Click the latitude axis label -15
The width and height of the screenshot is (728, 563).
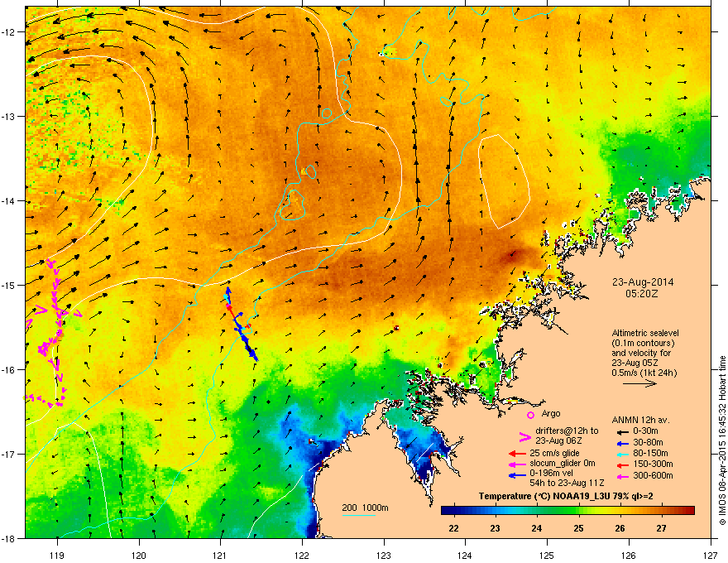[x=8, y=285]
